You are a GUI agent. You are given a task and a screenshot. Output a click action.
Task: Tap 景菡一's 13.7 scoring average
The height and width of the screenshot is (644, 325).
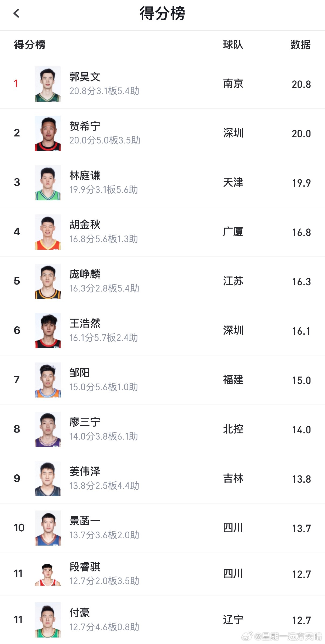tap(302, 528)
